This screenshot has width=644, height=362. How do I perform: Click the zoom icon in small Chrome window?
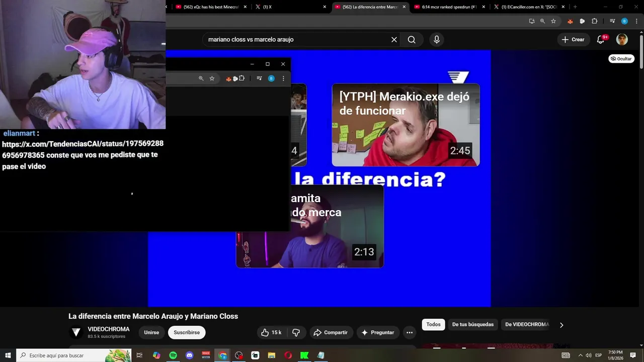201,78
